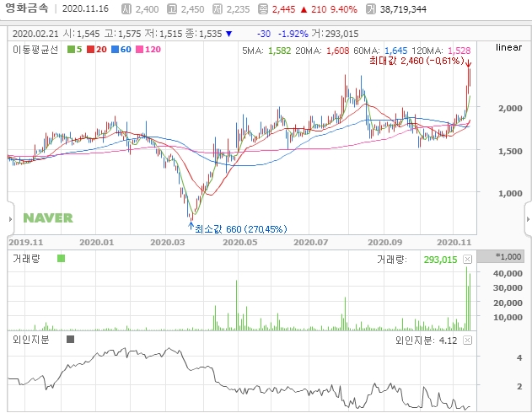Click the 최소값 660 annotation

[x=241, y=229]
